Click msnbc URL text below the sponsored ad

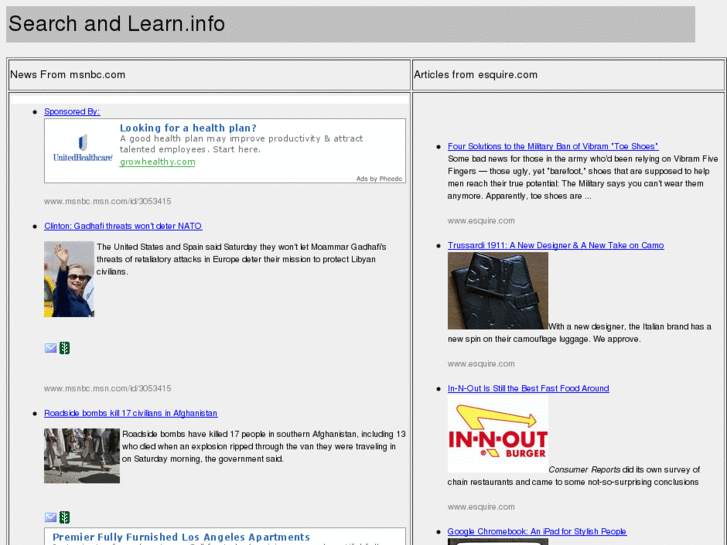[x=108, y=201]
